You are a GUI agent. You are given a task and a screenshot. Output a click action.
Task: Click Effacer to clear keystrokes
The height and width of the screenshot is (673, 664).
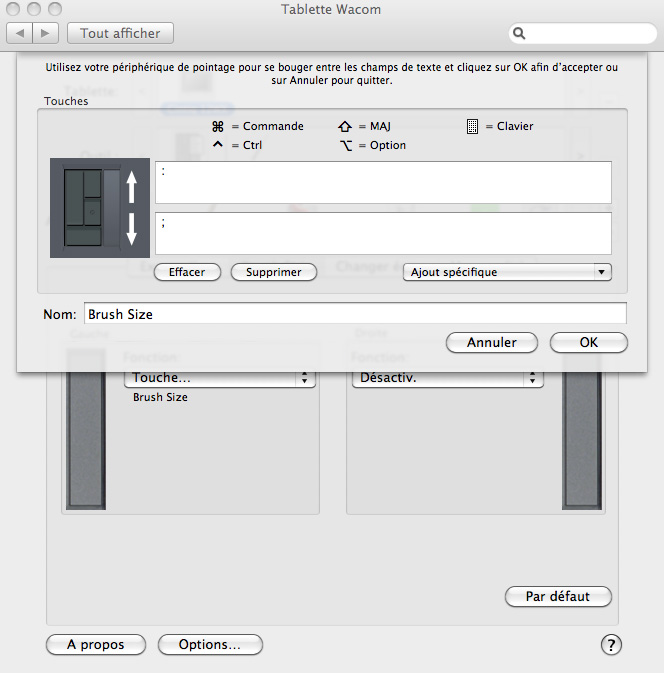[187, 272]
